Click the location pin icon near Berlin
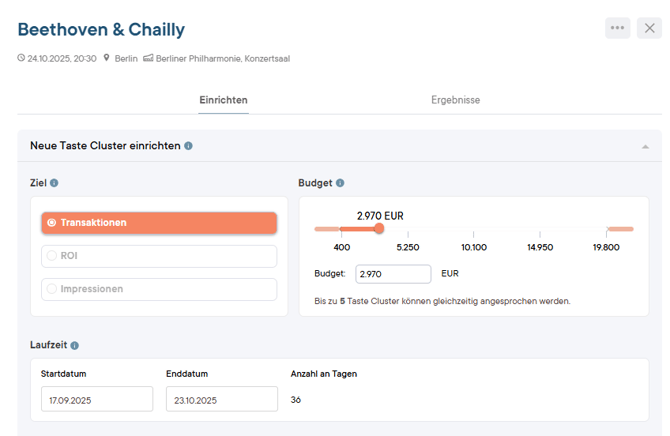 [x=106, y=58]
